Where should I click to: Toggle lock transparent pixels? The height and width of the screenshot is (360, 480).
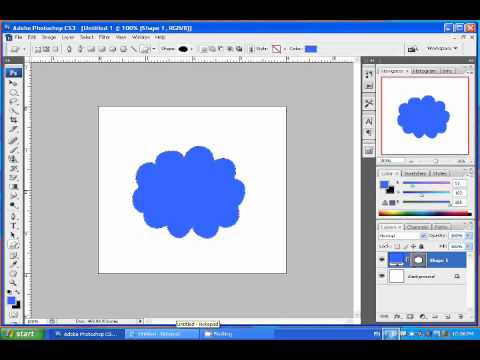tap(397, 246)
